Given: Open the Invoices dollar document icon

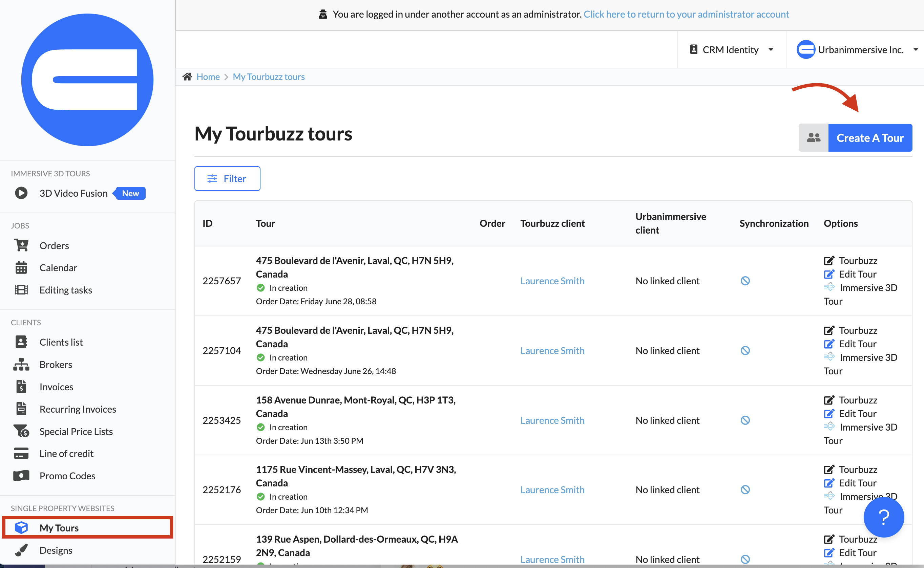Looking at the screenshot, I should [21, 386].
